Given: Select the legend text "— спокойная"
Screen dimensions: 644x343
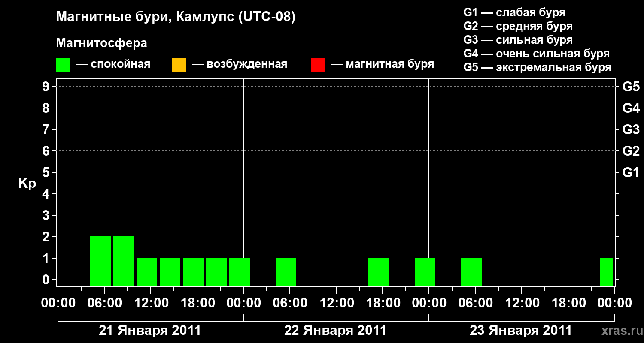Looking at the screenshot, I should (113, 64).
